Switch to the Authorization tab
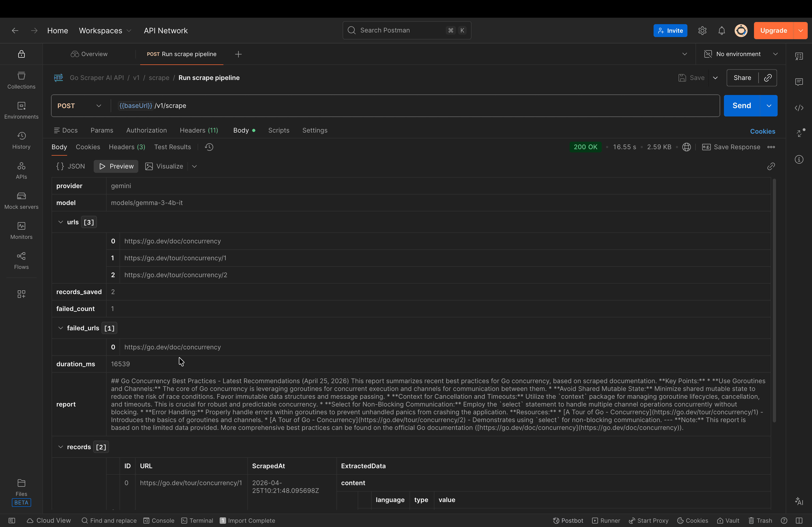The width and height of the screenshot is (812, 527). pos(146,131)
